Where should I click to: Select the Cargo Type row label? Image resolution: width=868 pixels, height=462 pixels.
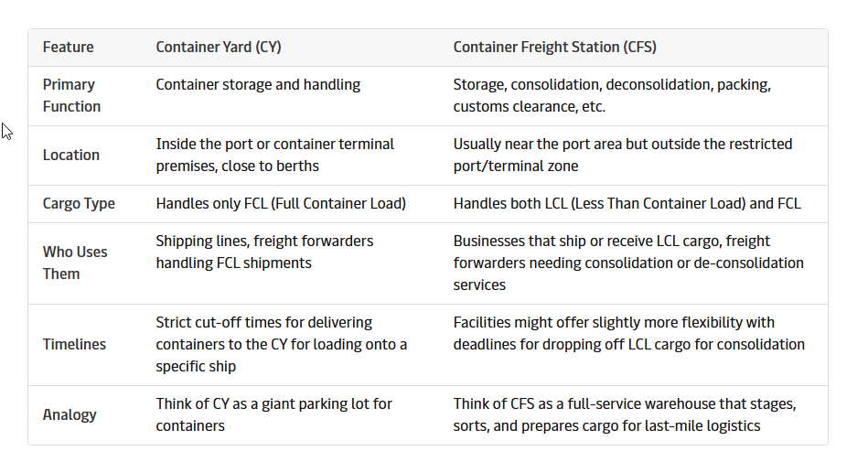coord(79,203)
